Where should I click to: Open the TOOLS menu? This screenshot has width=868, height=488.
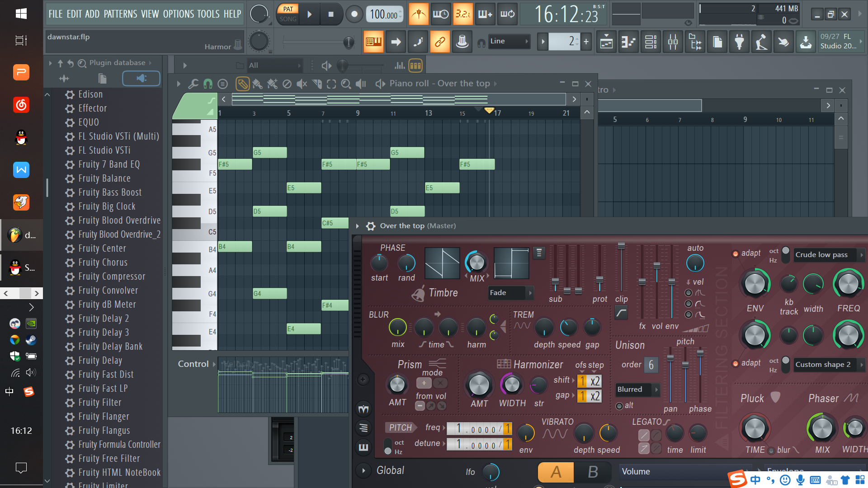click(208, 14)
